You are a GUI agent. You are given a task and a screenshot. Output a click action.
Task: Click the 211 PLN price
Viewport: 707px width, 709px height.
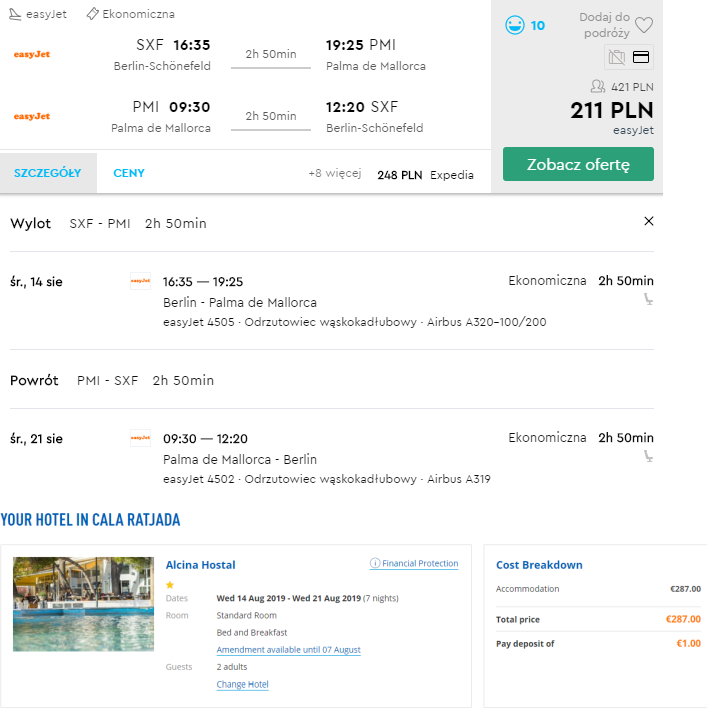click(x=612, y=110)
